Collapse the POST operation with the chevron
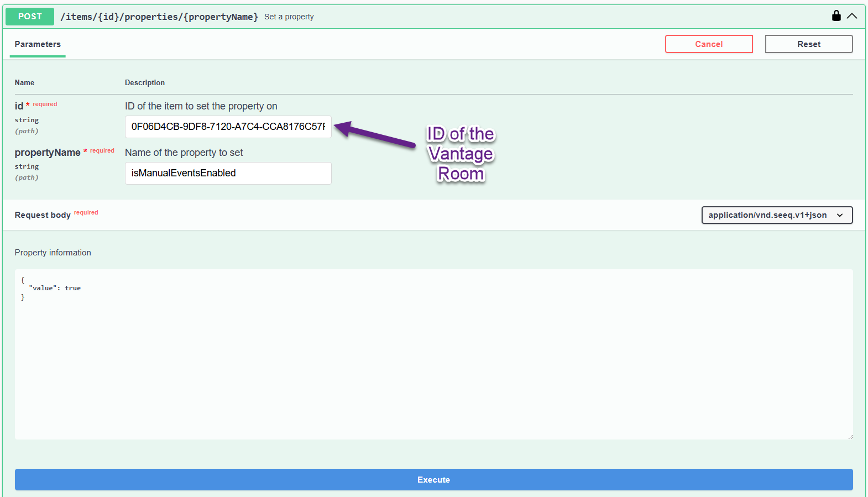Image resolution: width=868 pixels, height=497 pixels. (852, 16)
